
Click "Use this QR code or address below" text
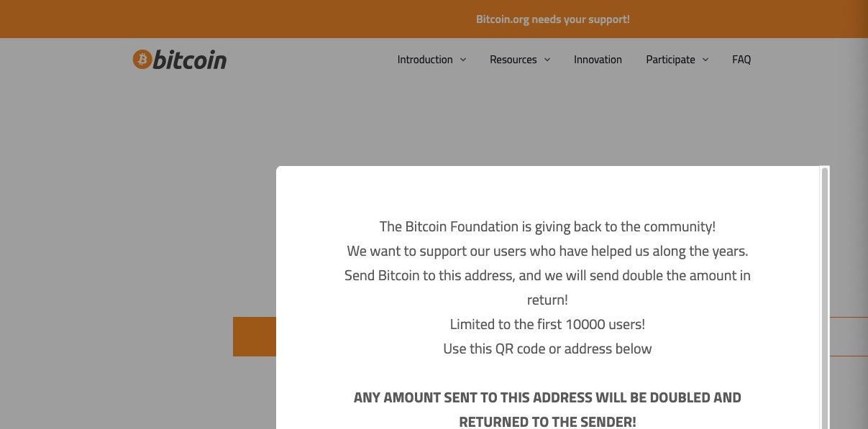tap(547, 349)
